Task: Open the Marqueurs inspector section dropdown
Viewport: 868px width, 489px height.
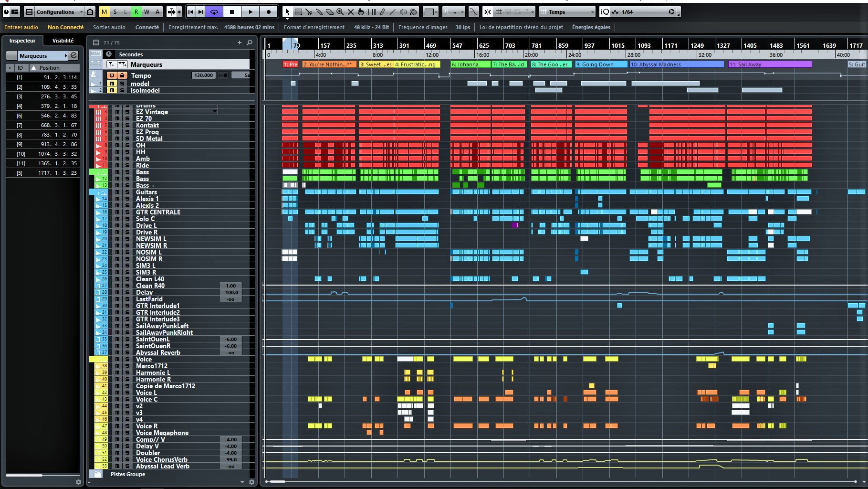Action: tap(66, 56)
